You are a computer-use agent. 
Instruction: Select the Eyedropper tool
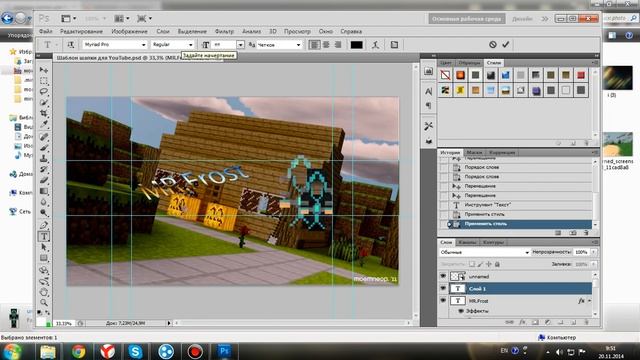(44, 124)
